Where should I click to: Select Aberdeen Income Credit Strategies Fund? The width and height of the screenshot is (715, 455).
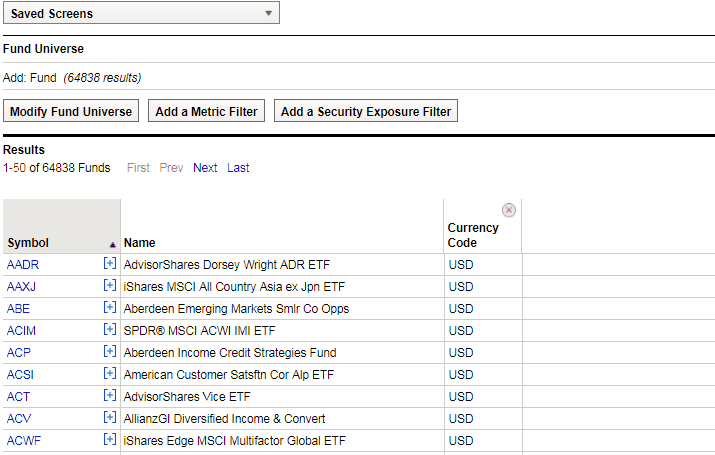(230, 352)
